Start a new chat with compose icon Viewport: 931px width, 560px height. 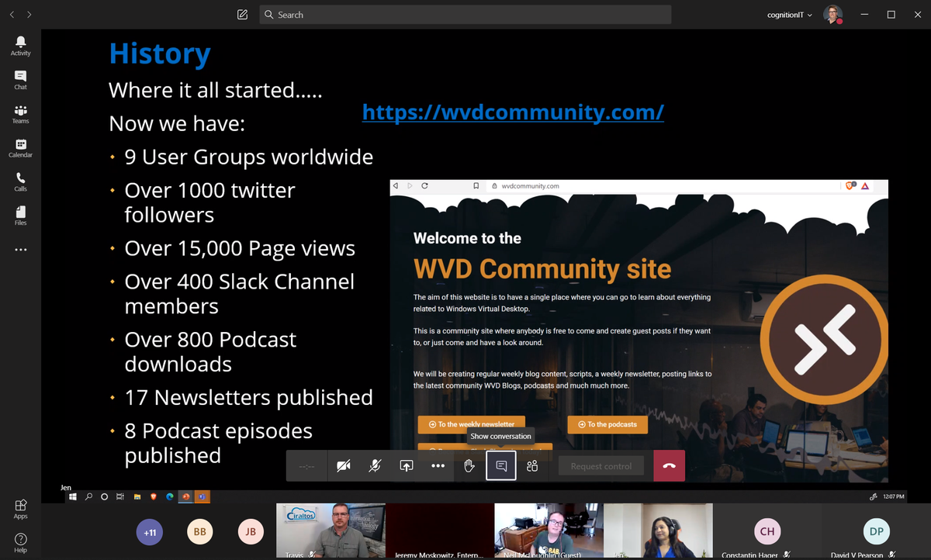[x=242, y=15]
